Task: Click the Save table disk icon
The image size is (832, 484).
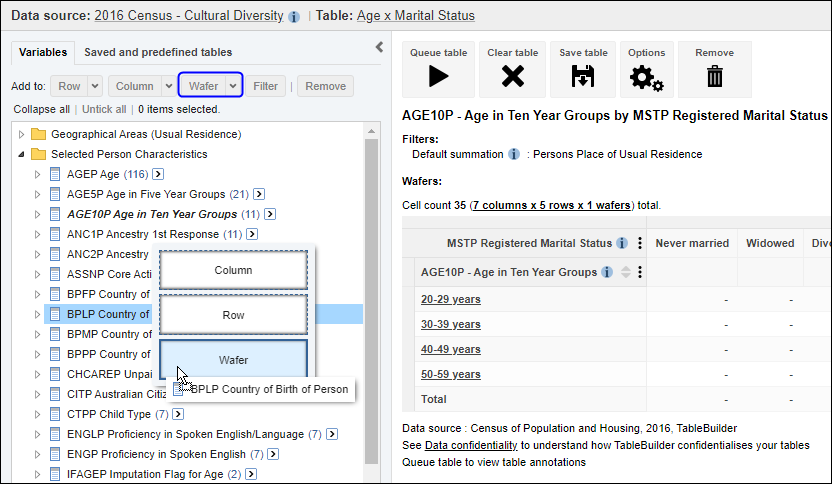Action: click(x=583, y=76)
